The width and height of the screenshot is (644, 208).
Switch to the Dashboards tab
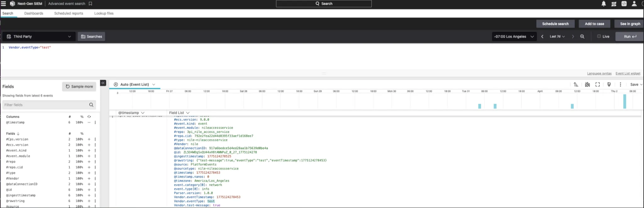34,13
